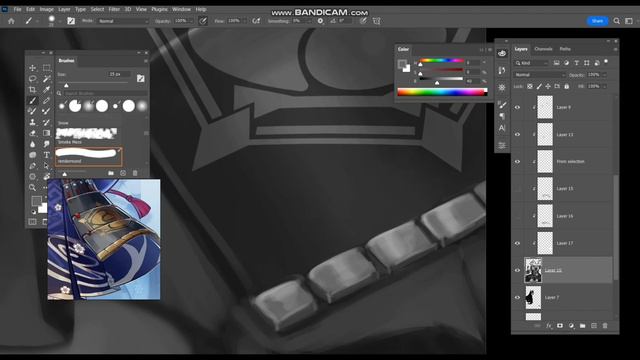Hide Layer 11 visibility eye
Image resolution: width=640 pixels, height=360 pixels.
pyautogui.click(x=517, y=134)
